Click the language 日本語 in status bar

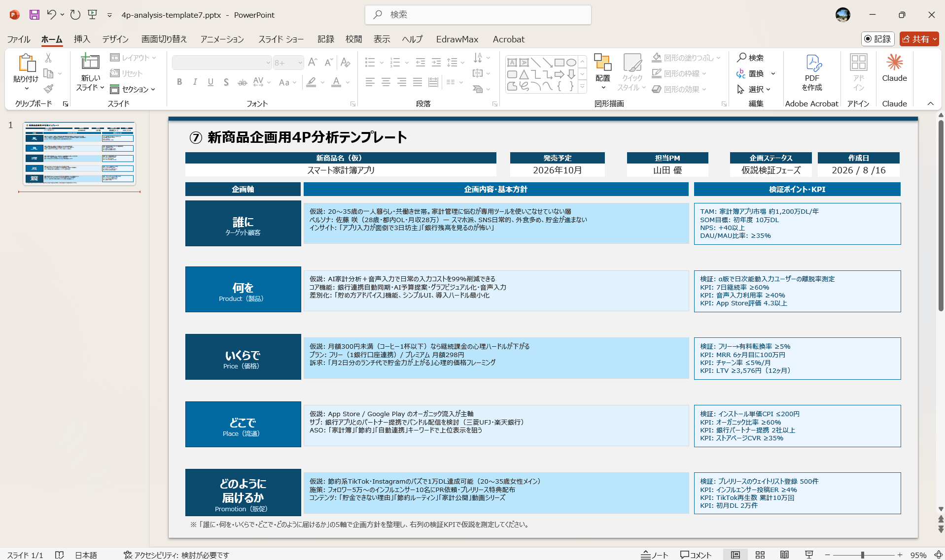click(x=86, y=555)
